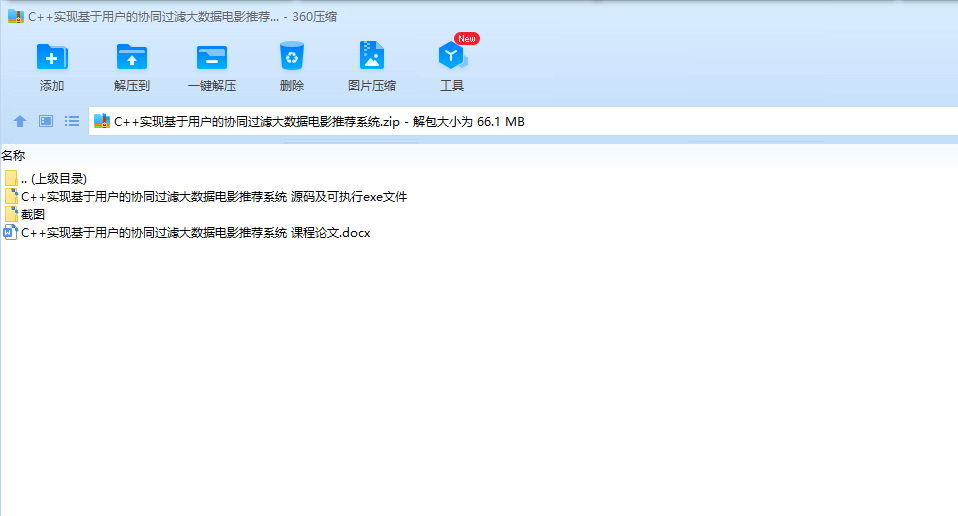Switch to the list view mode
Screen dimensions: 958x516
(x=72, y=121)
